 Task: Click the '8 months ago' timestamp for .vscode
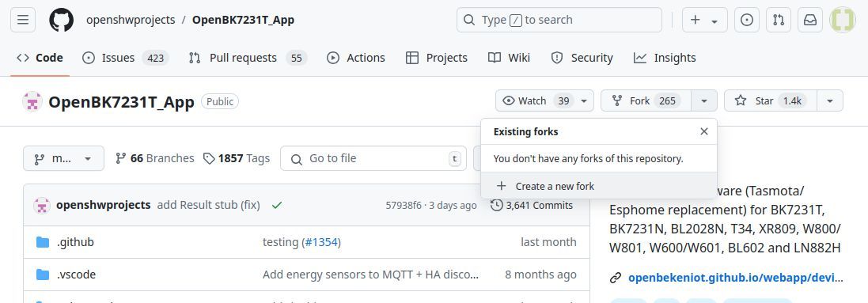click(540, 275)
